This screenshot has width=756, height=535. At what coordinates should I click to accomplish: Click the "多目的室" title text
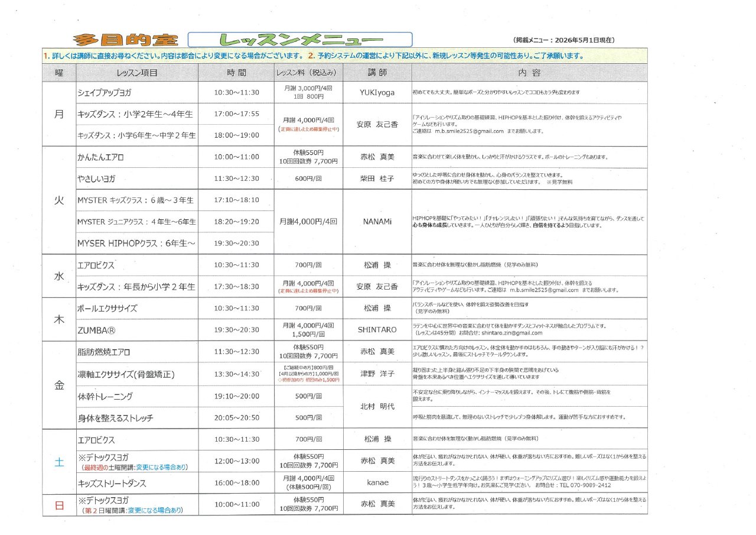(x=126, y=40)
